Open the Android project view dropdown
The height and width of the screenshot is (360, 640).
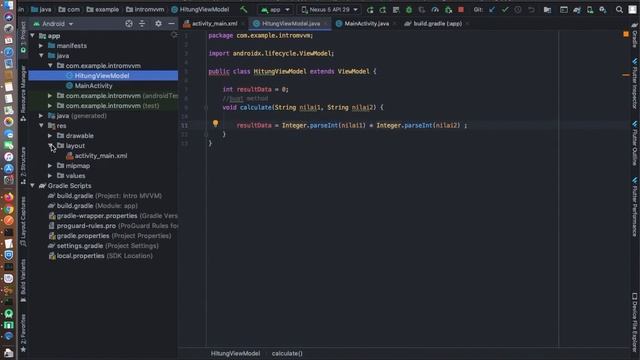click(53, 24)
